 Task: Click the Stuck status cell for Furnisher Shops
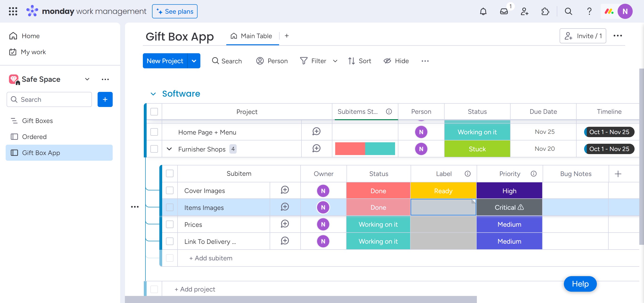click(x=477, y=149)
